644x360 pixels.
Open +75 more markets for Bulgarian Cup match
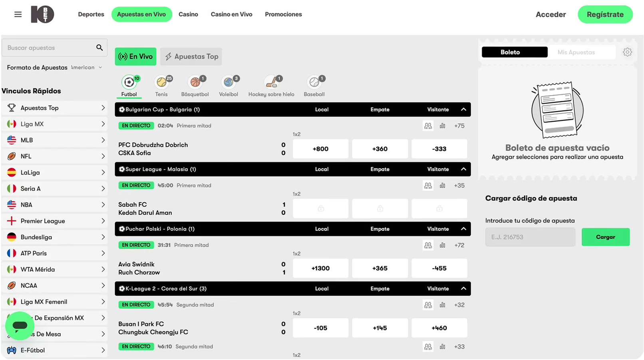[x=459, y=126]
